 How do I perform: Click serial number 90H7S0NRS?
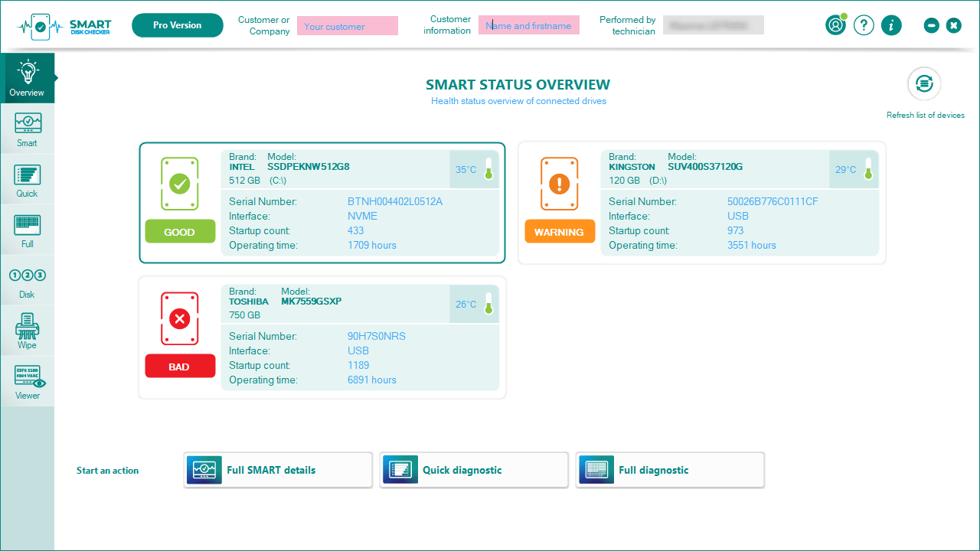point(377,336)
